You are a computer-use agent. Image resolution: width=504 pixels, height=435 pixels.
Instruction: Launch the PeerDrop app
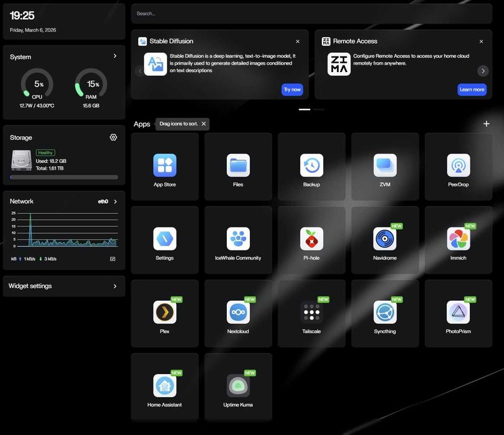click(x=459, y=167)
